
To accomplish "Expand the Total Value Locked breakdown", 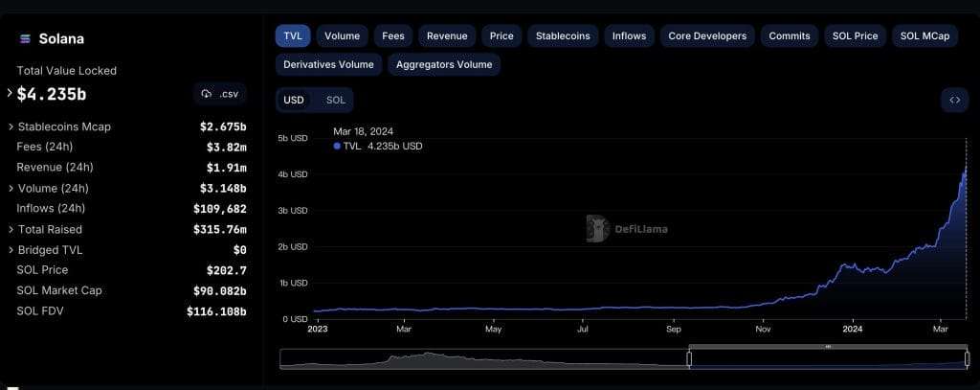I will click(x=10, y=93).
